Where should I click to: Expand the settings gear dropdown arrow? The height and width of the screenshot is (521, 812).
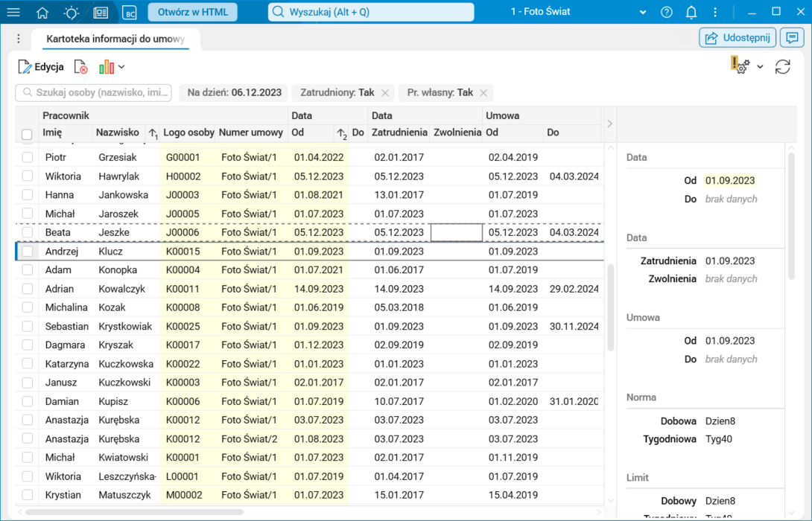tap(760, 67)
